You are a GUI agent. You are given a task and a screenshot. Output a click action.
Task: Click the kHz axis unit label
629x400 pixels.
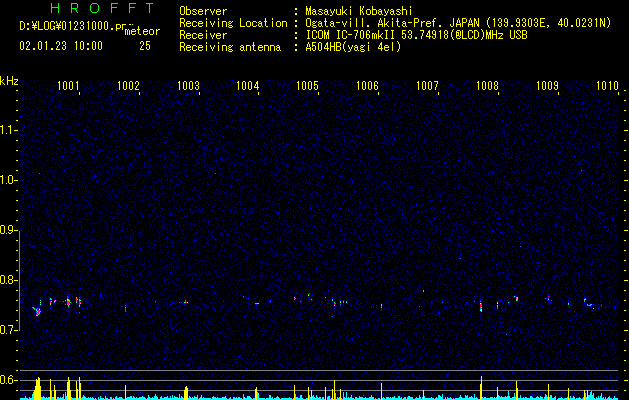pyautogui.click(x=9, y=81)
